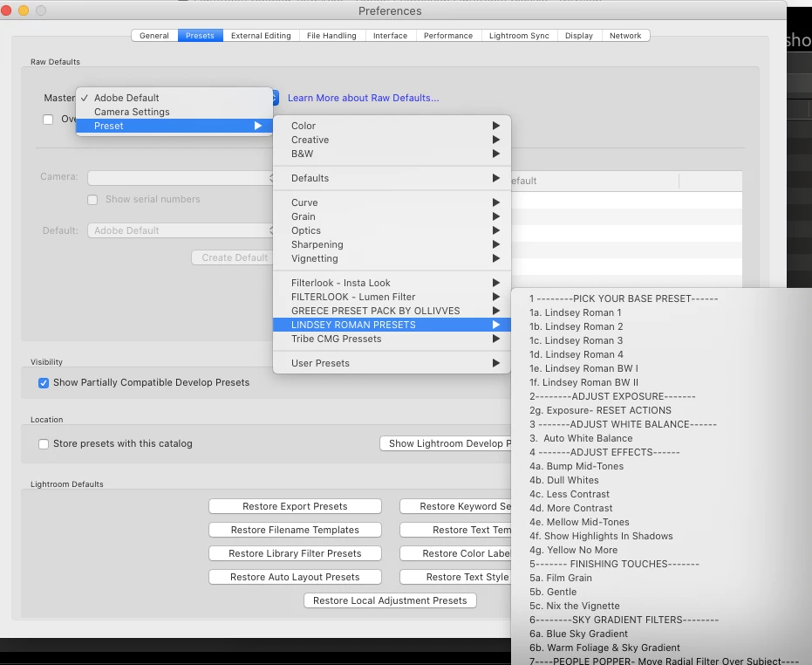Enable Show serial numbers checkbox
This screenshot has height=665, width=812.
[92, 200]
